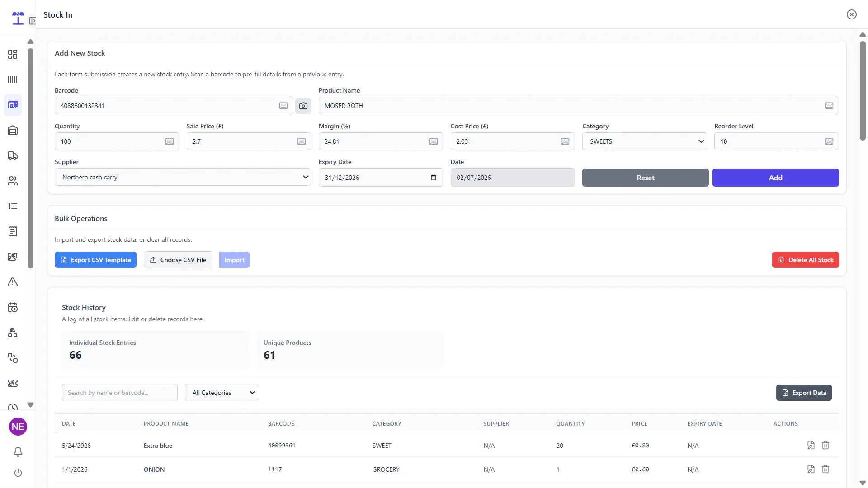The width and height of the screenshot is (868, 488).
Task: Open virtual keyboard for Barcode field
Action: pos(283,106)
